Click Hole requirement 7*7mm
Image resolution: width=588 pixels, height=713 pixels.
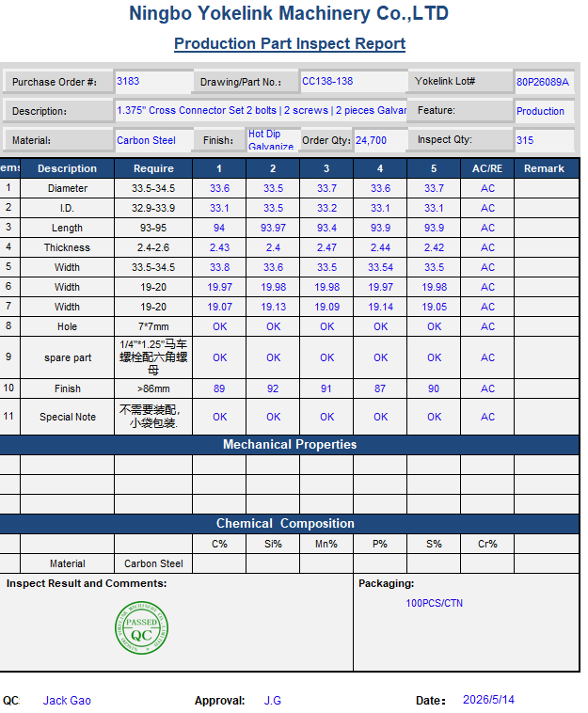tap(153, 326)
